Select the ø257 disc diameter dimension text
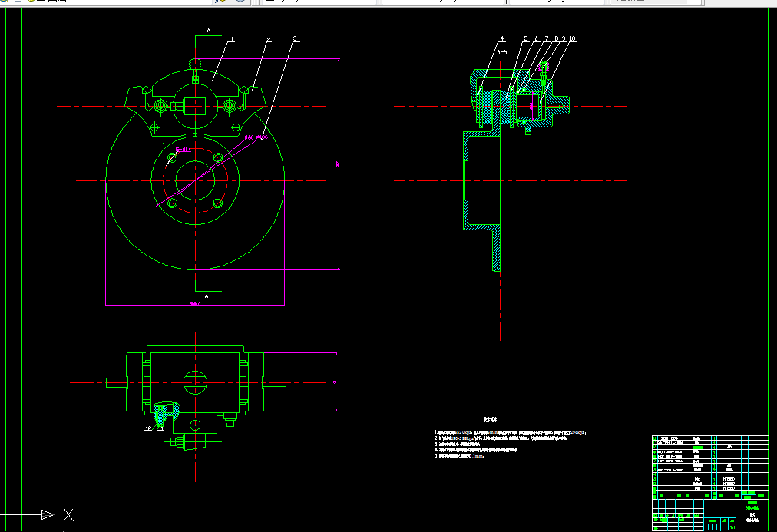 click(195, 304)
